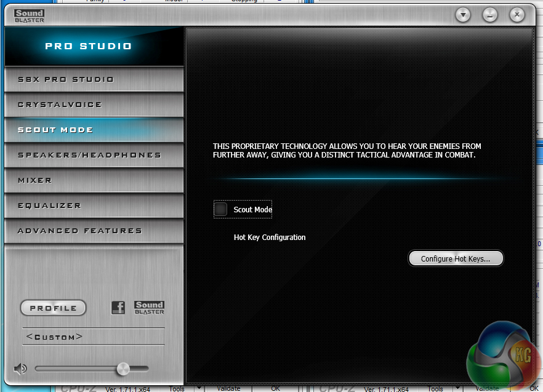The height and width of the screenshot is (392, 543).
Task: Open the Profile button
Action: (x=54, y=308)
